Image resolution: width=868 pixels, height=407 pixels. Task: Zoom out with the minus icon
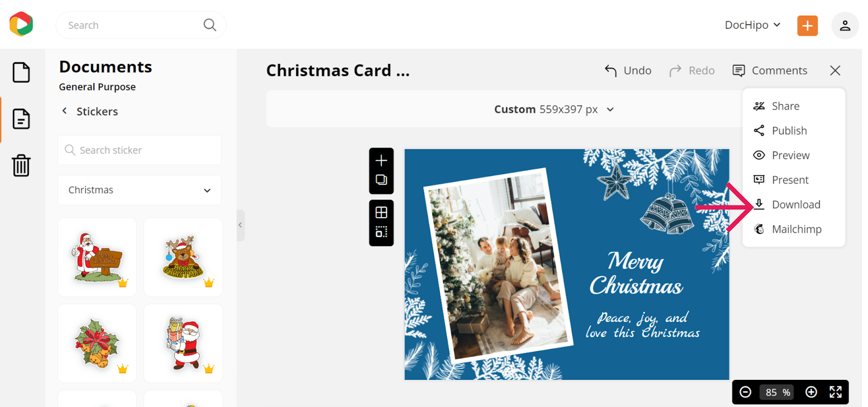coord(745,392)
